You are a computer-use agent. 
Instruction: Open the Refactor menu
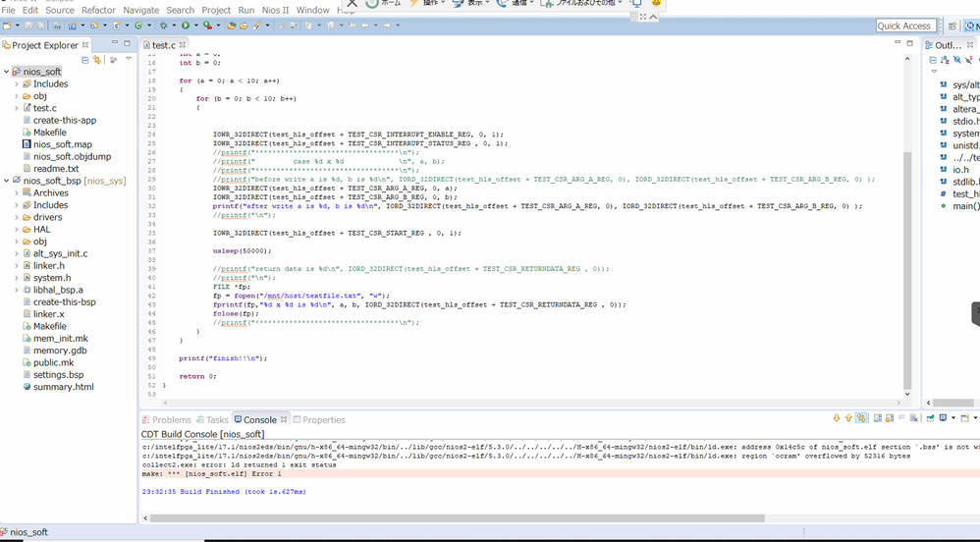98,10
